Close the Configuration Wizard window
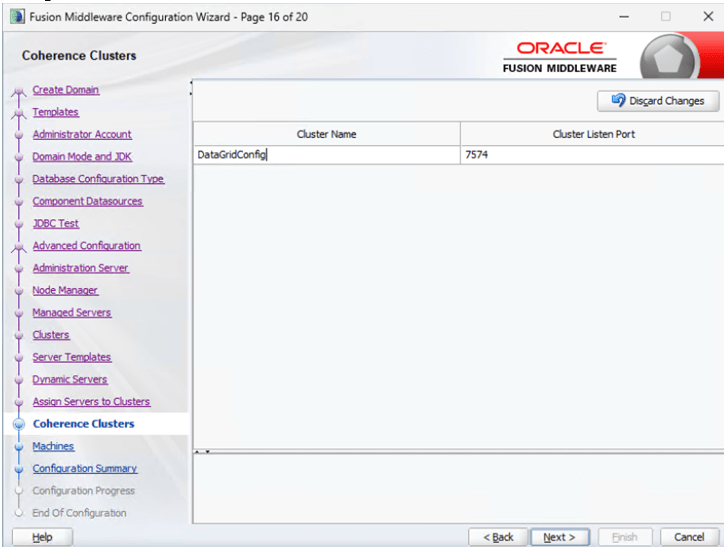 (x=708, y=17)
